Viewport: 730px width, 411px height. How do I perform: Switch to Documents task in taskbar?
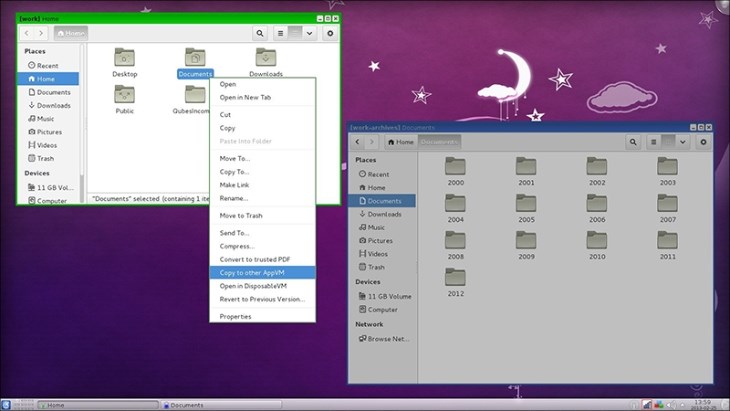(x=221, y=405)
